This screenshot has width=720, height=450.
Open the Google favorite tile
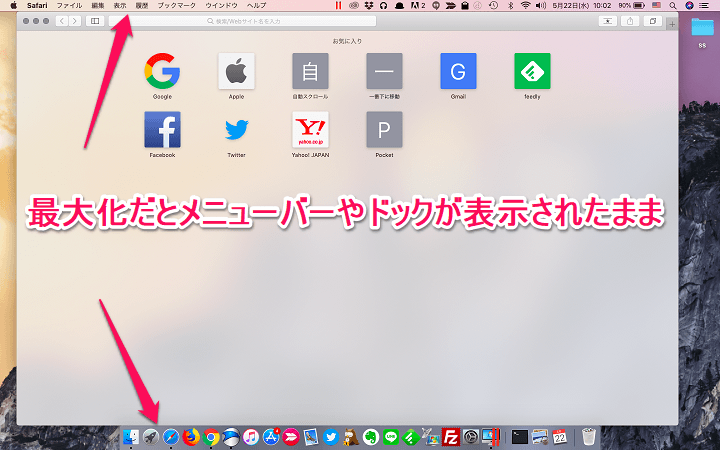coord(162,71)
